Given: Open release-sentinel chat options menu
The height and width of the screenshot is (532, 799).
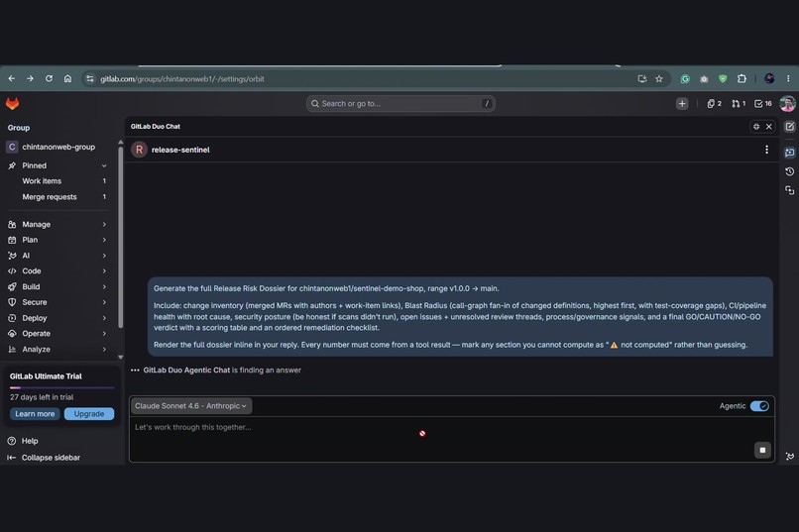Looking at the screenshot, I should click(x=766, y=150).
